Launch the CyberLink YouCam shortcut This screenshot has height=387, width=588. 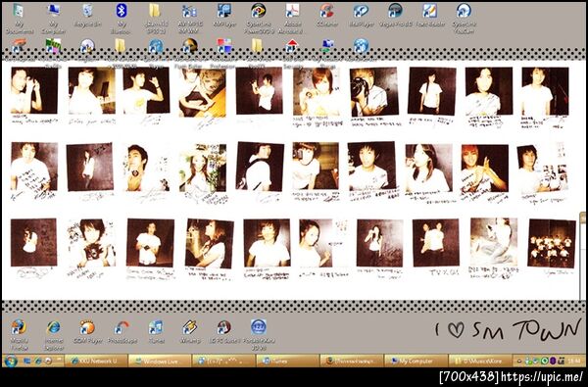tap(464, 19)
